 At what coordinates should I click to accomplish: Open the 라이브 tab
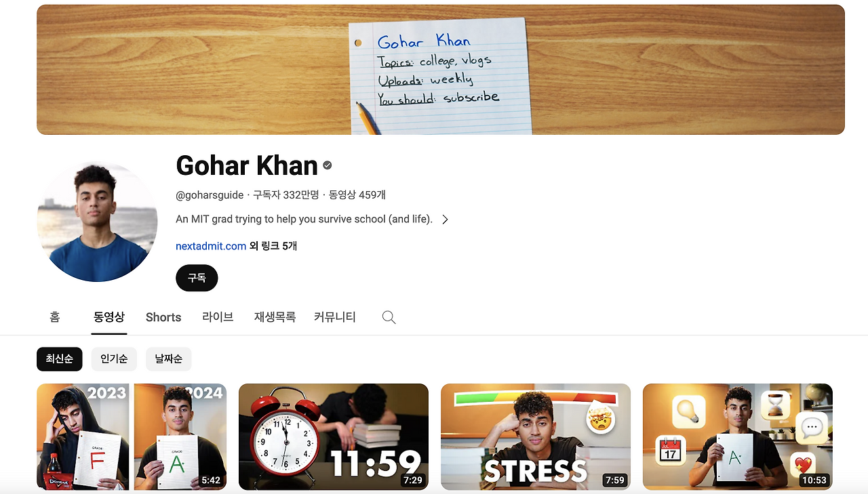[x=218, y=317]
